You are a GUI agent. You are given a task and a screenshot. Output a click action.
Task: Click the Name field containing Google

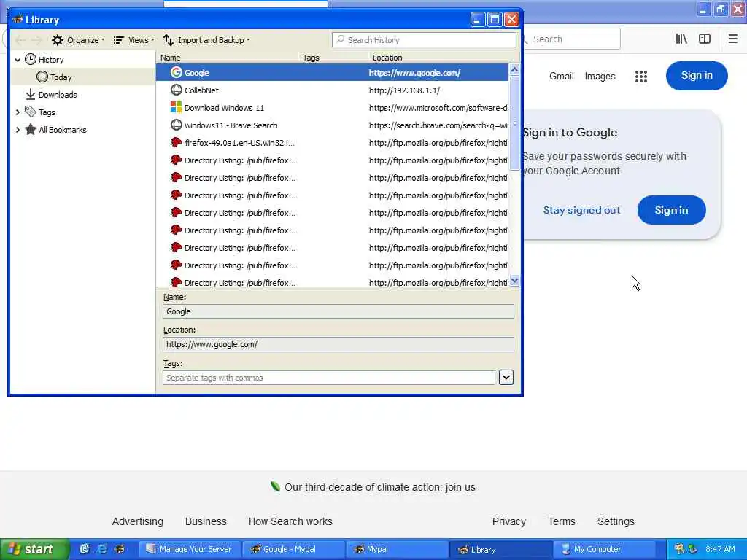[x=338, y=311]
